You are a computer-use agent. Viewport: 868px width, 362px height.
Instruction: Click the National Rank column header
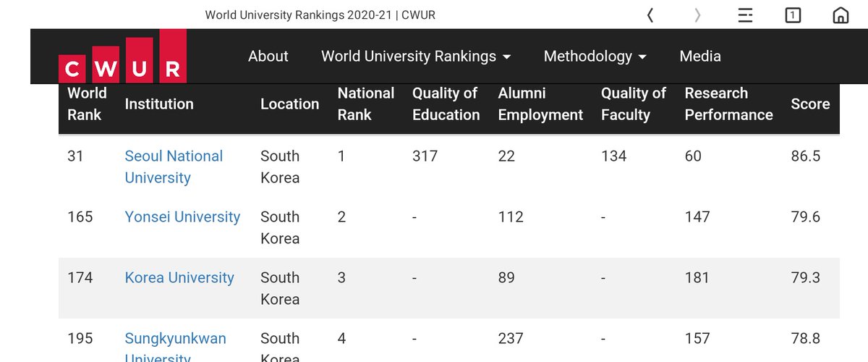[x=366, y=104]
